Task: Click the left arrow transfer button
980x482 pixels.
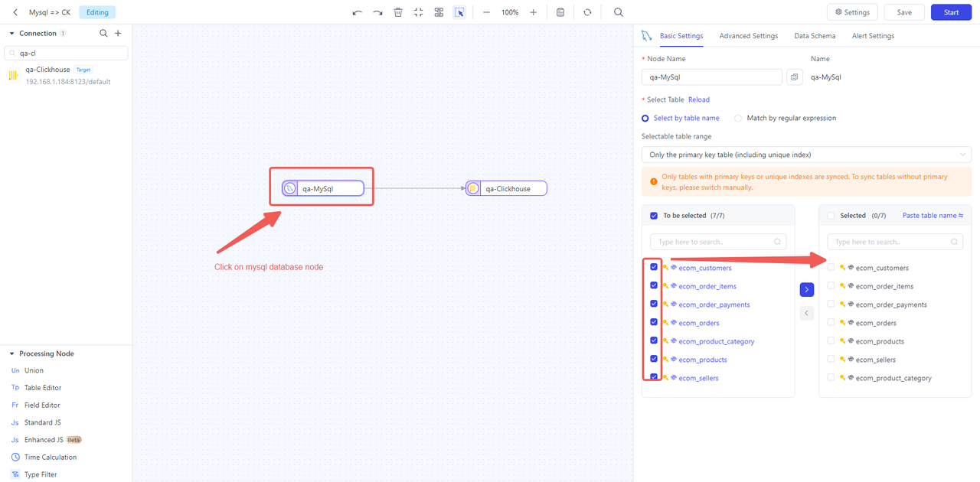Action: [x=806, y=313]
